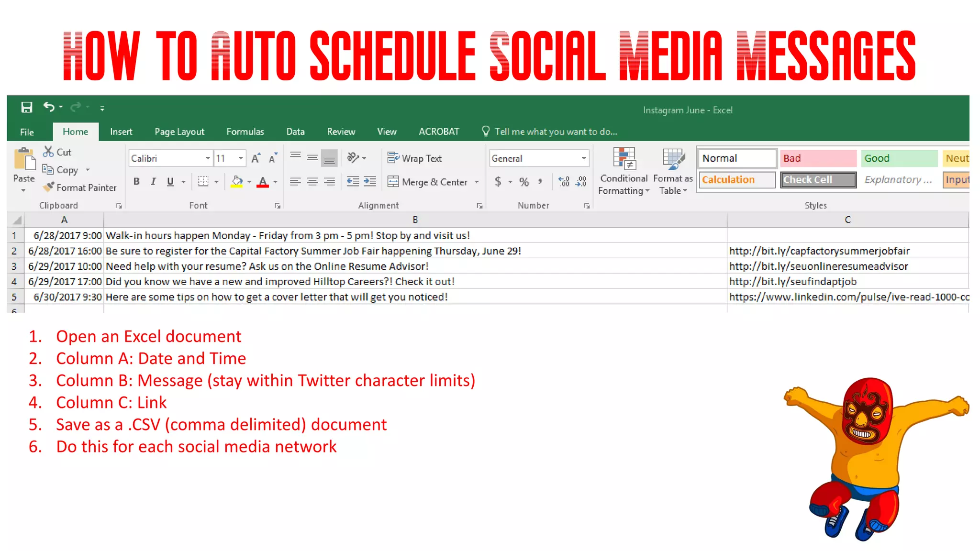Open the Undo history dropdown arrow
The width and height of the screenshot is (980, 551).
coord(61,107)
